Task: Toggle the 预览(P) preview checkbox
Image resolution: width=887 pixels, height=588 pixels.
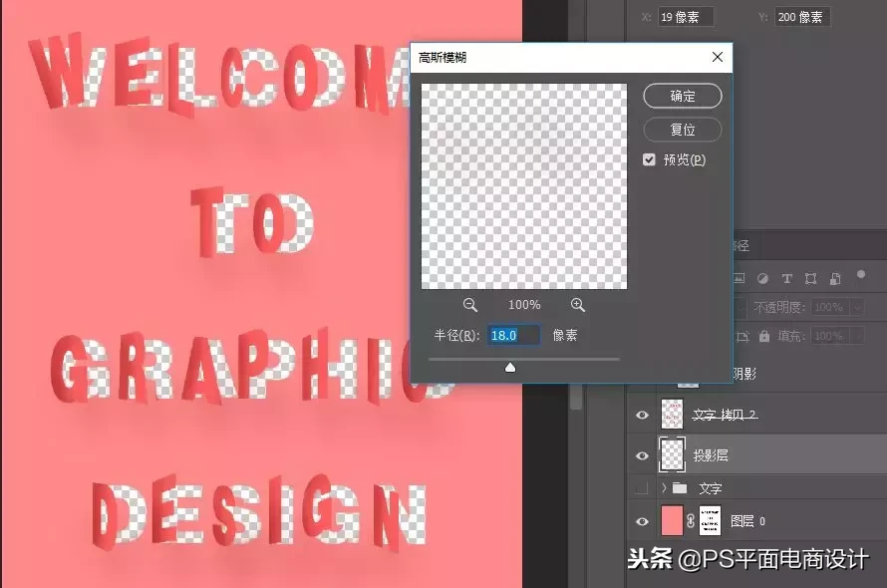Action: tap(649, 160)
